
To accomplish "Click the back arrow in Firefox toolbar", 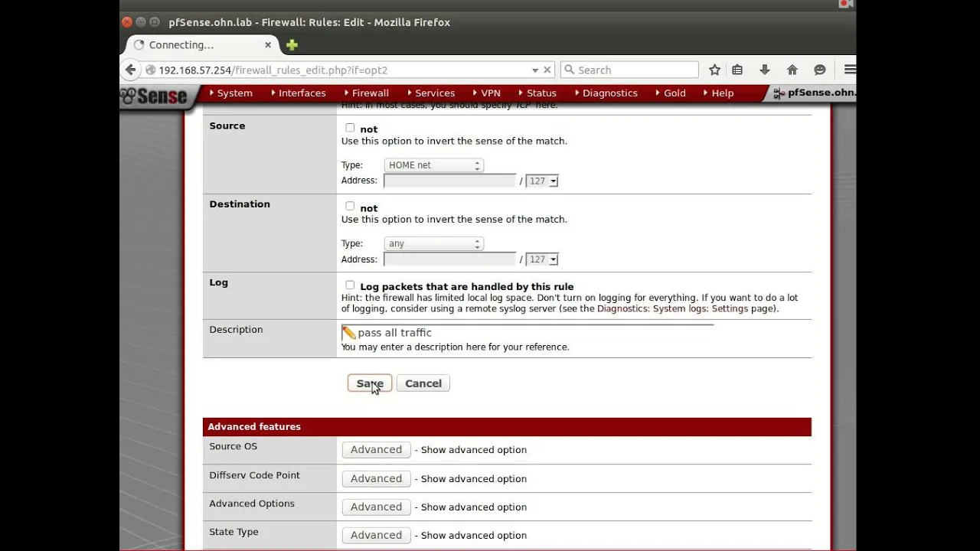I will point(130,70).
